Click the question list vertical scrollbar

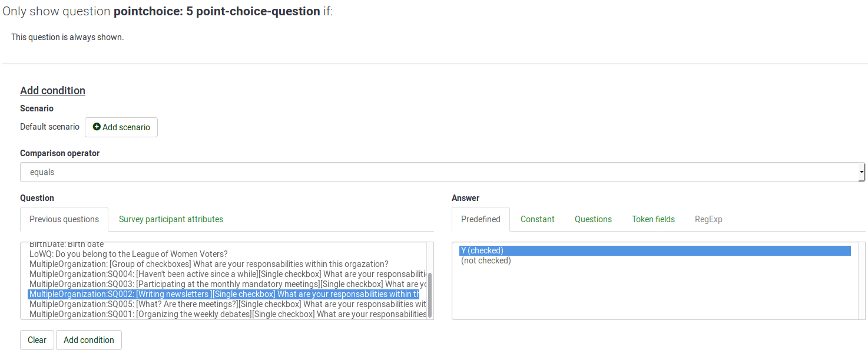click(430, 295)
